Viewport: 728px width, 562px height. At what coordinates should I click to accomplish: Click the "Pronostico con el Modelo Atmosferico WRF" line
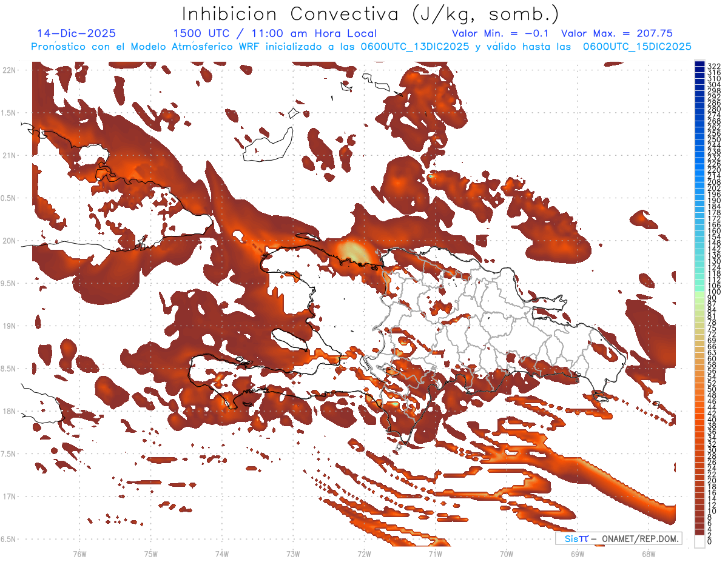361,47
